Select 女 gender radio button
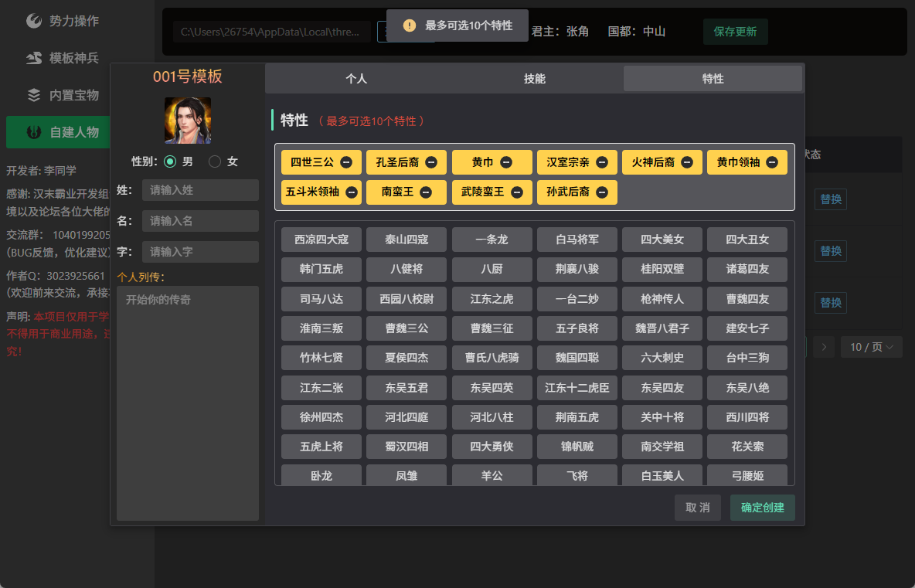 click(x=215, y=161)
